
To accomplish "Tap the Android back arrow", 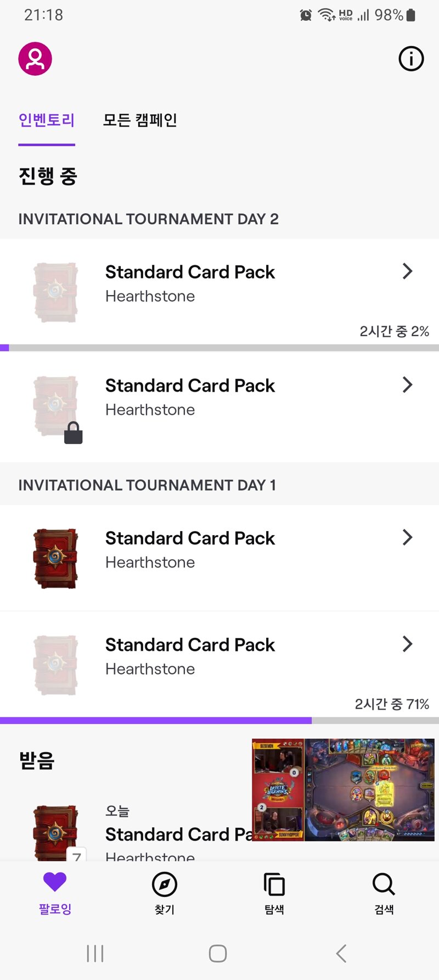I will click(x=341, y=954).
